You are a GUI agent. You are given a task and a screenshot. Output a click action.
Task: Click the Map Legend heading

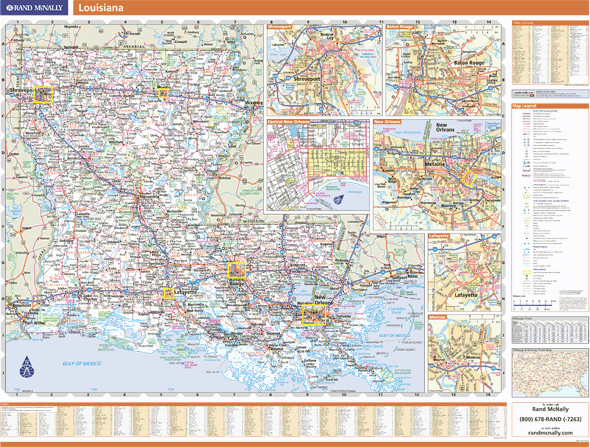[524, 106]
